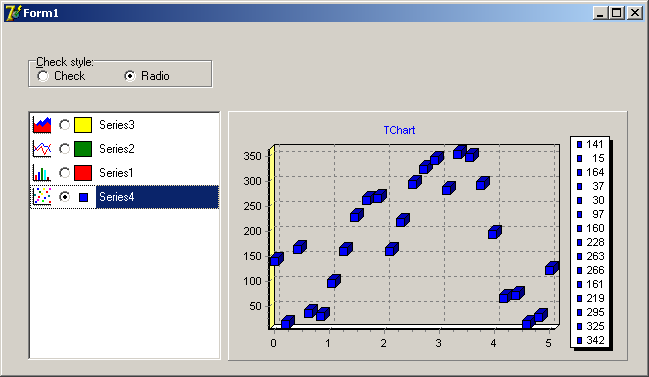Click legend entry 164
649x377 pixels.
coord(590,173)
